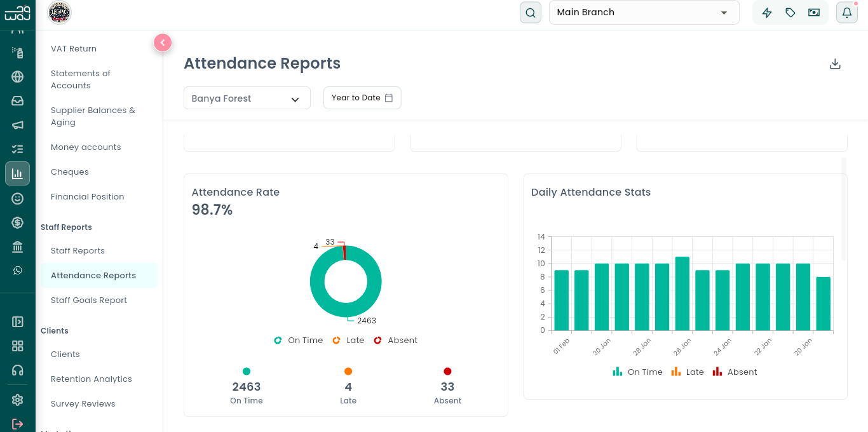Open Retention Analytics
This screenshot has height=432, width=868.
(x=92, y=379)
